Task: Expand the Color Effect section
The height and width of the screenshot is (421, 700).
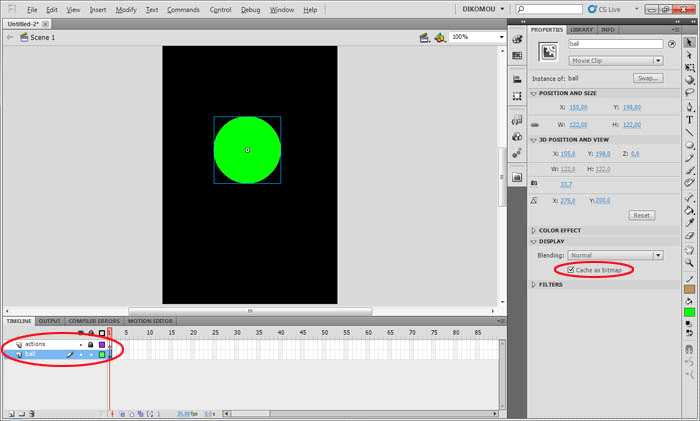Action: [x=533, y=231]
